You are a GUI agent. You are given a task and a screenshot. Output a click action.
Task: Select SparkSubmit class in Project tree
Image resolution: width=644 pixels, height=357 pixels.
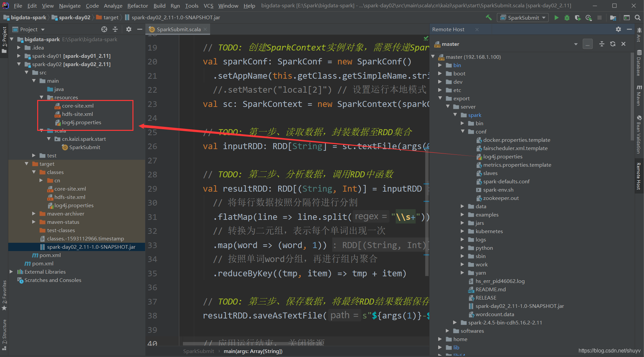pyautogui.click(x=85, y=147)
